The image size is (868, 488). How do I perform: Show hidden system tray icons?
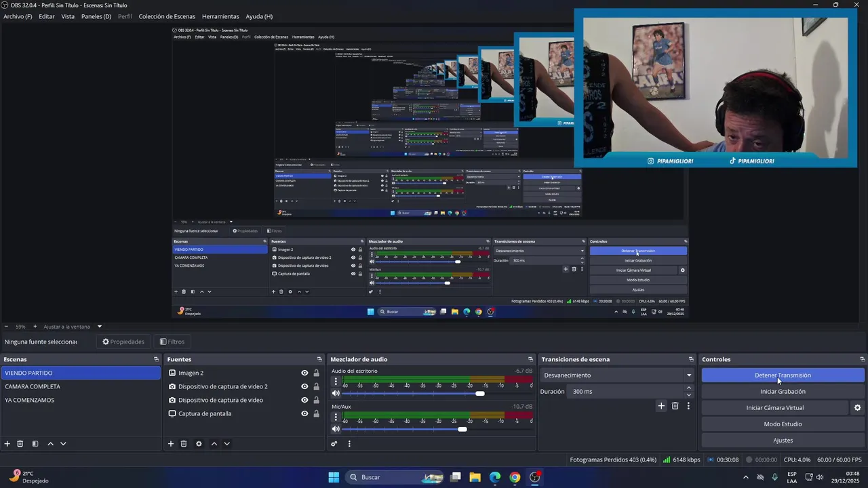[746, 477]
